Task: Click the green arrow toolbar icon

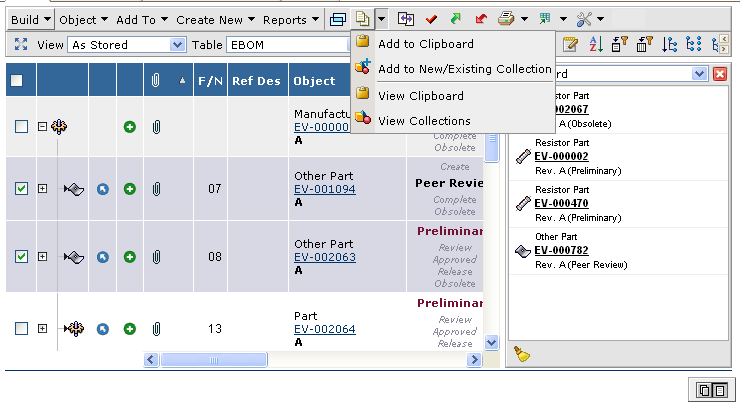Action: pyautogui.click(x=456, y=19)
